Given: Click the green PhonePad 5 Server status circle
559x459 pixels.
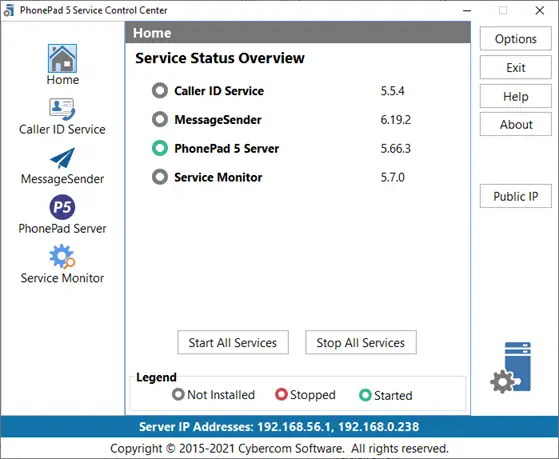Looking at the screenshot, I should pyautogui.click(x=160, y=148).
